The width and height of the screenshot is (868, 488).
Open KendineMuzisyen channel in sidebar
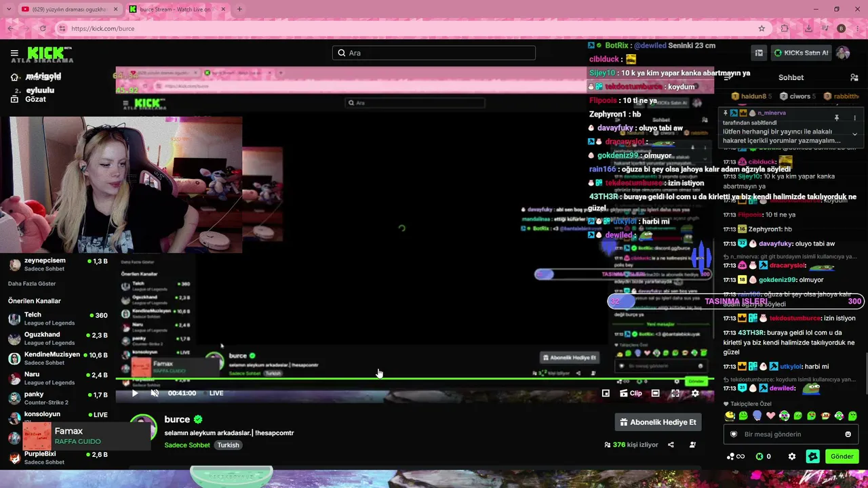58,358
